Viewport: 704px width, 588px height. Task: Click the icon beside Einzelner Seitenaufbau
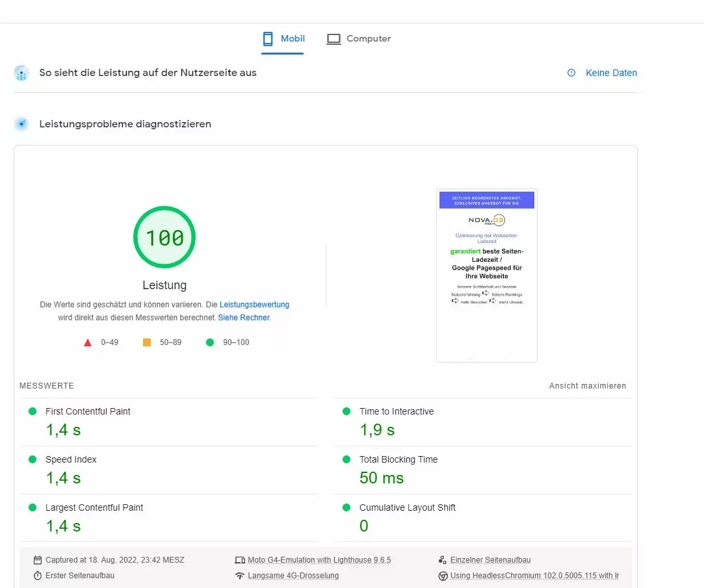[443, 560]
